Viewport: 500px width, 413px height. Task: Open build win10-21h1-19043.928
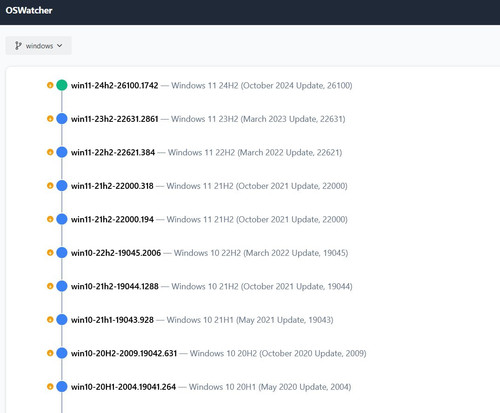click(112, 320)
